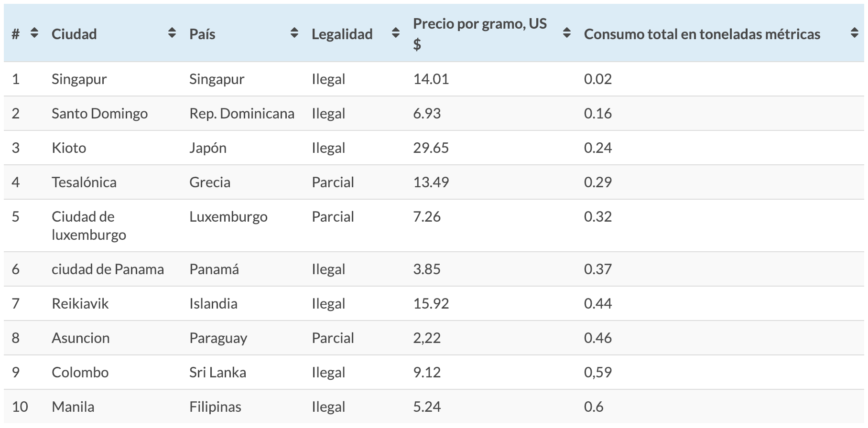The height and width of the screenshot is (428, 868).
Task: Click the sort icon beside Legalidad
Action: tap(395, 33)
